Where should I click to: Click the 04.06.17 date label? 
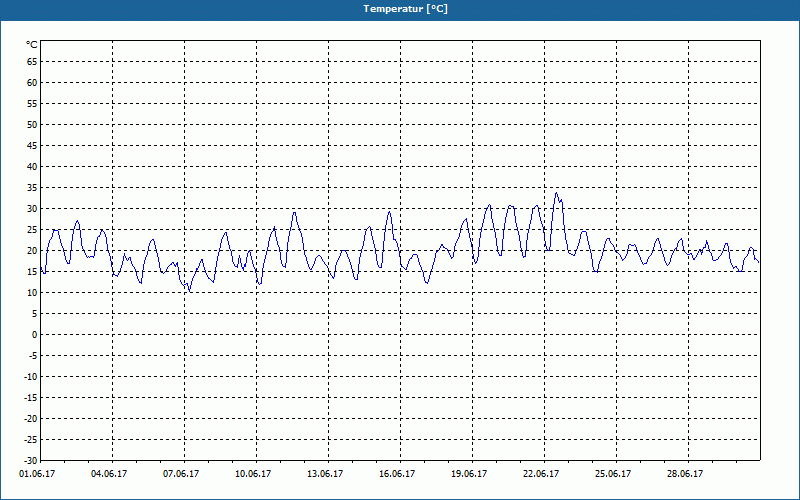[109, 474]
